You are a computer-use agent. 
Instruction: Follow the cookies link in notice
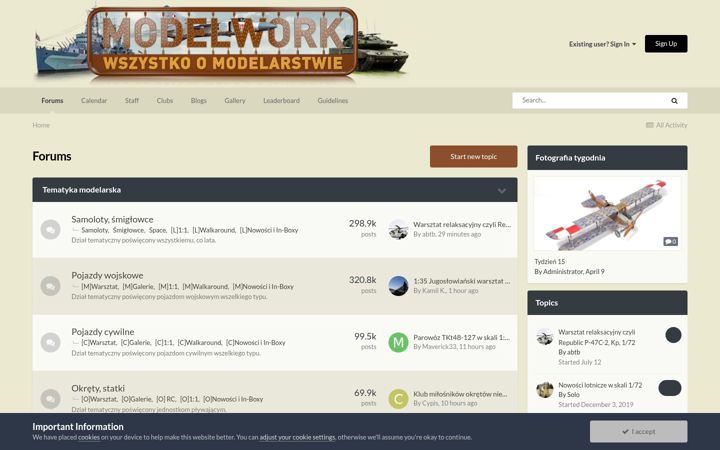pos(89,438)
